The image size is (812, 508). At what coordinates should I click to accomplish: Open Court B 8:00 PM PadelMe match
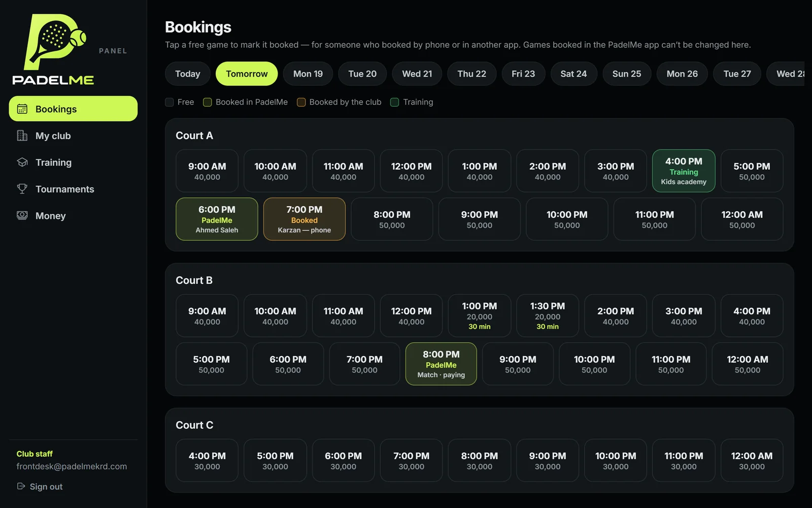(x=441, y=364)
